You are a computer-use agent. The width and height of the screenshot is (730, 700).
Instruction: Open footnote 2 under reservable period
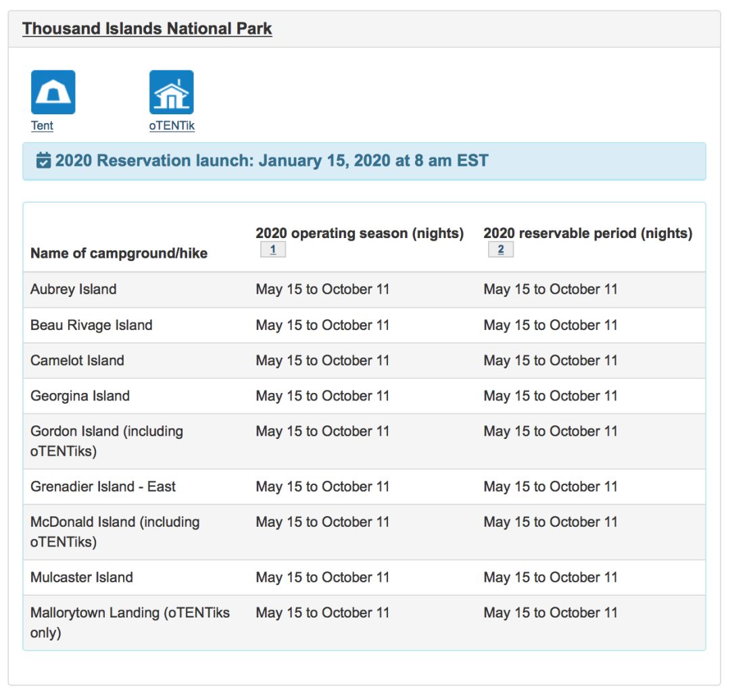500,250
